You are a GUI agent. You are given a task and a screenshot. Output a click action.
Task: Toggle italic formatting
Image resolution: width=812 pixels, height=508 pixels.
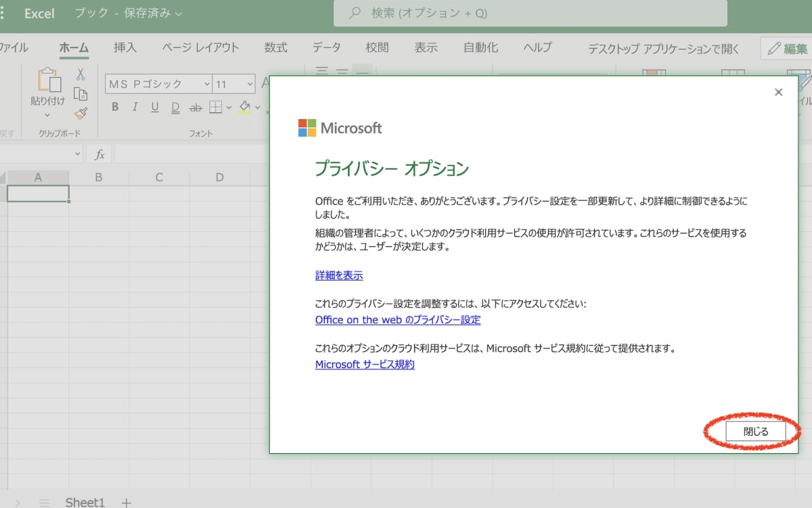pyautogui.click(x=135, y=107)
